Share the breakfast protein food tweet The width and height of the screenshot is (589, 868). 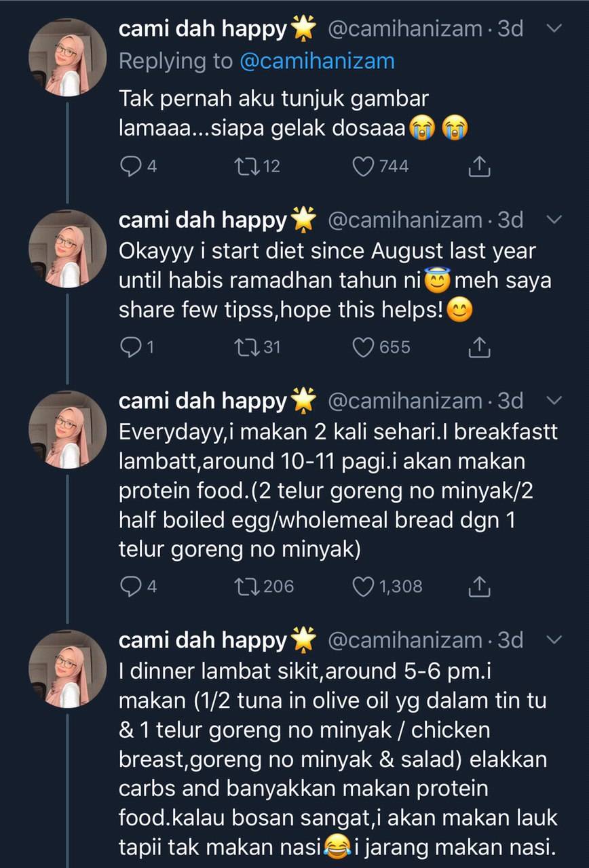(x=480, y=586)
